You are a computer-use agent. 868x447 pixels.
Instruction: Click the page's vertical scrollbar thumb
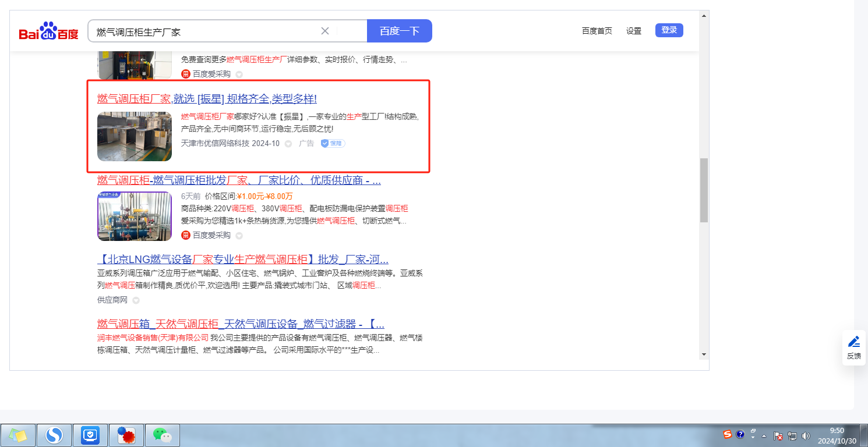point(704,189)
